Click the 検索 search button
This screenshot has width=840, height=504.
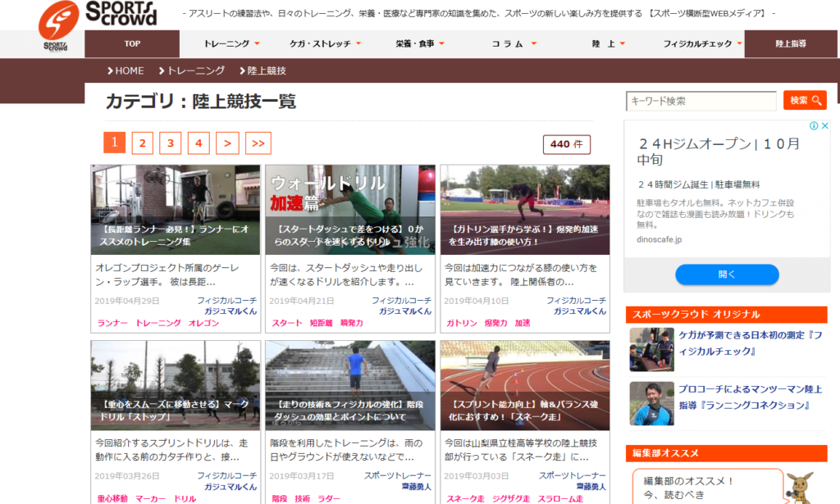[805, 100]
